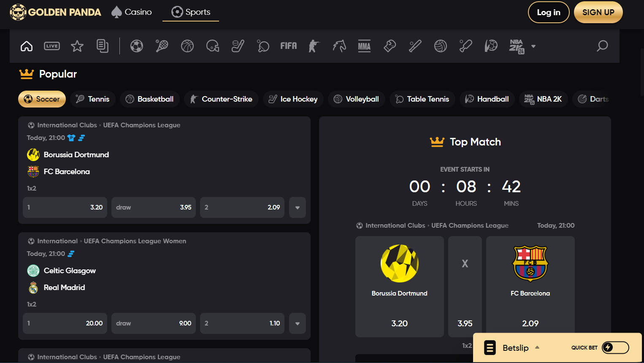
Task: Select the Volleyball popular filter
Action: (357, 99)
